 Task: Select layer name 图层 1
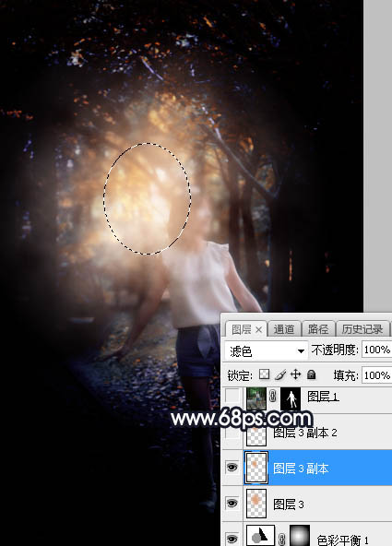point(323,397)
